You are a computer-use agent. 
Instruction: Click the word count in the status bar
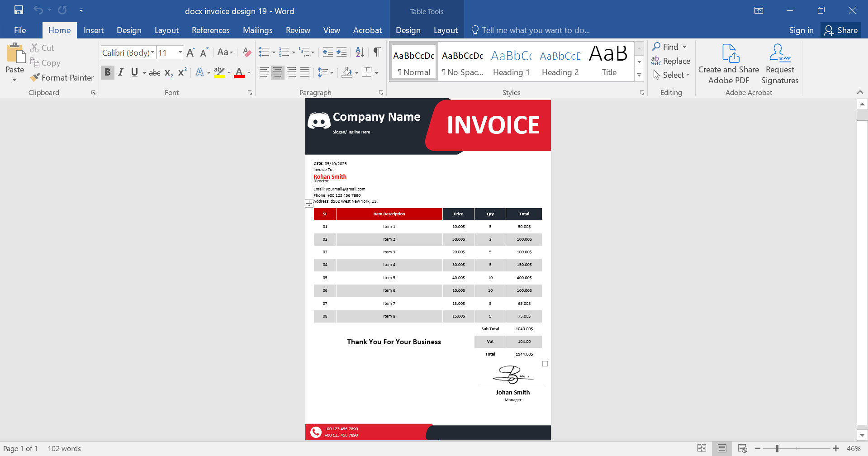[64, 448]
